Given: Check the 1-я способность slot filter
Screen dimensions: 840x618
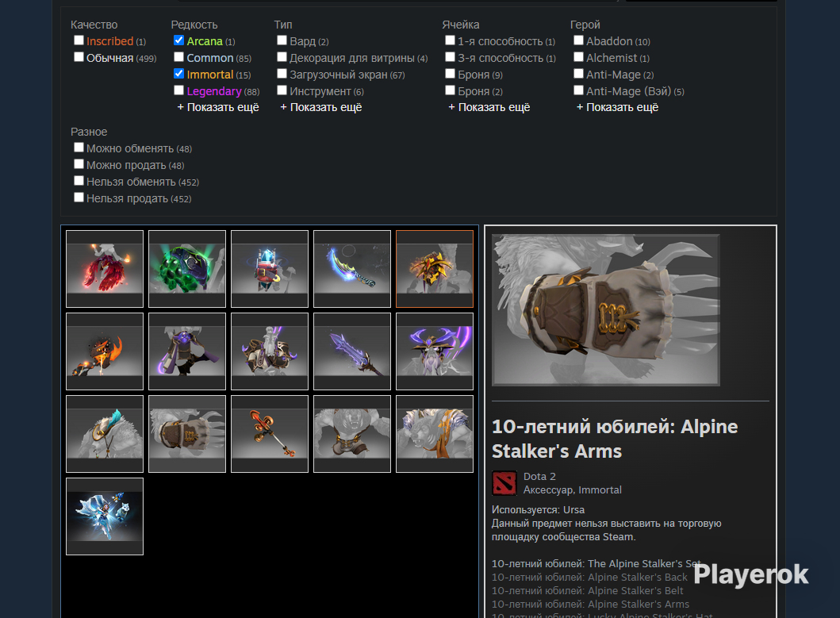Looking at the screenshot, I should coord(450,40).
